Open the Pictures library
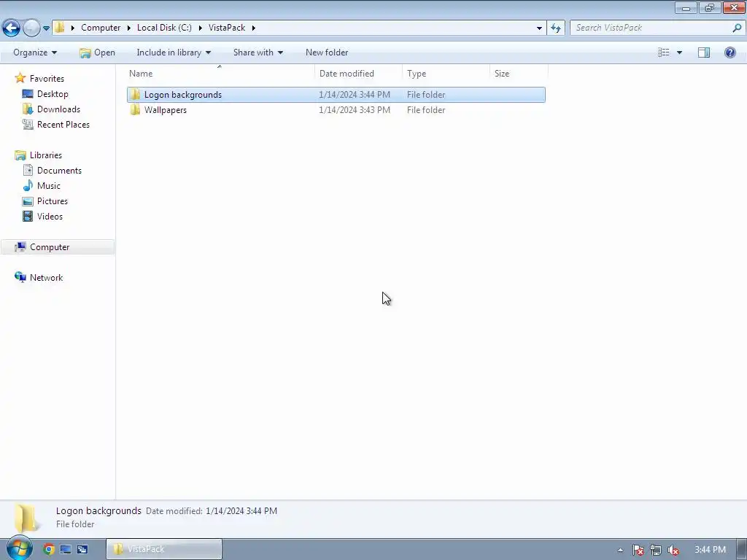 tap(53, 201)
